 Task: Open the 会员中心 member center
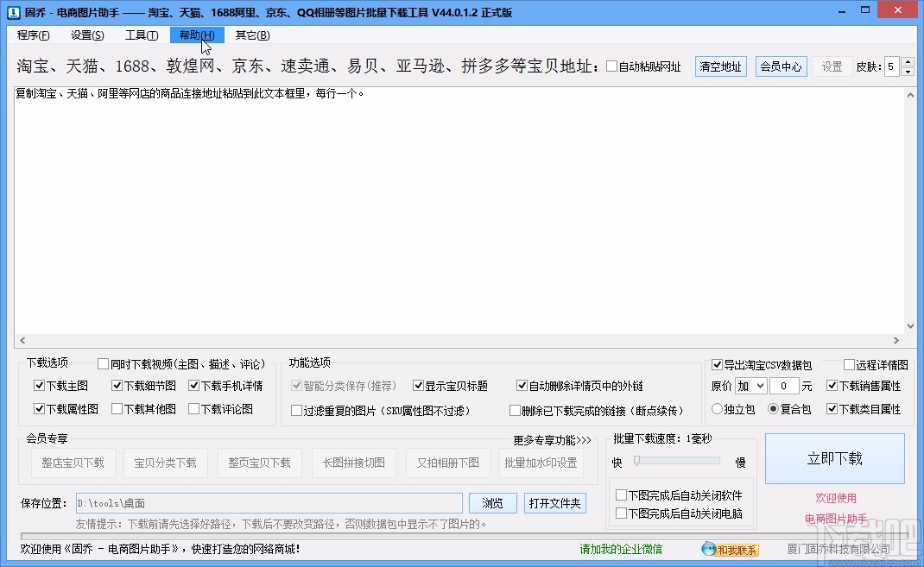(x=781, y=66)
